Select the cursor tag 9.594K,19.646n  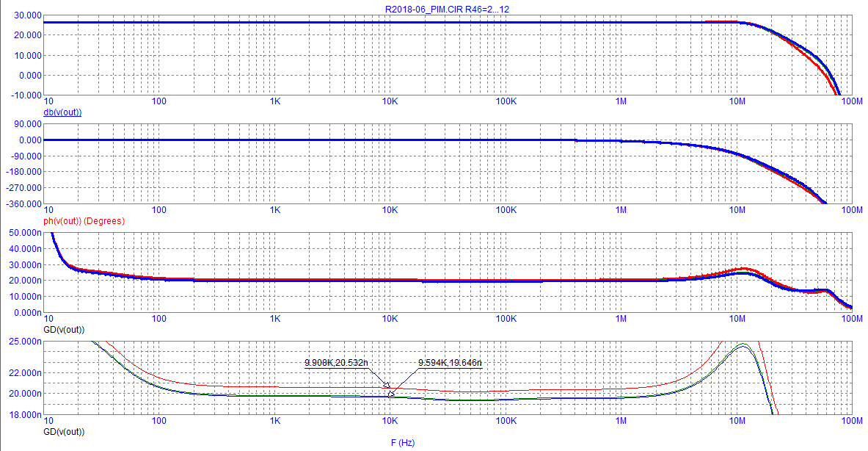pos(450,363)
